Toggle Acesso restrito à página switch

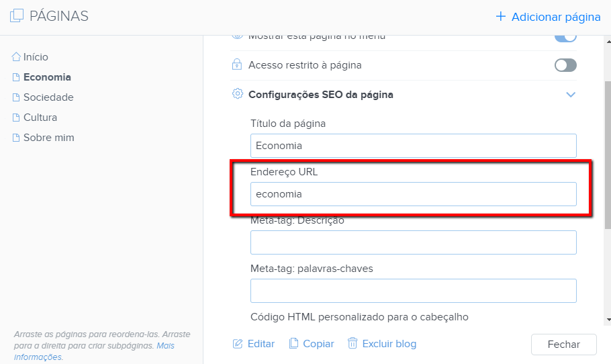(565, 65)
